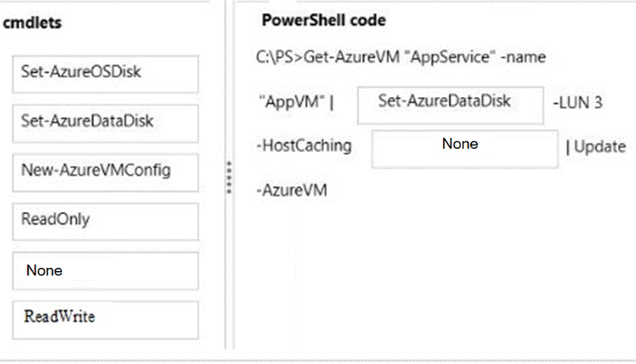Click the Get-AzureVM "AppService" command line
Screen dimensions: 636x364
click(401, 58)
